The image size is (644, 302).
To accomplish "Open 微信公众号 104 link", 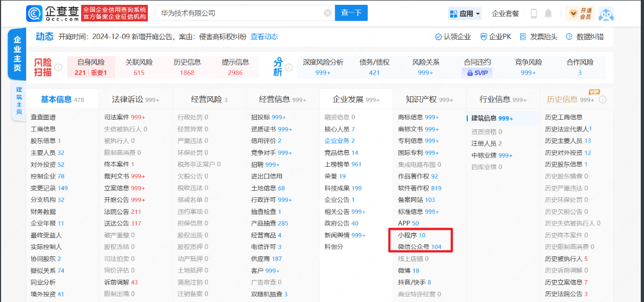I will click(x=420, y=247).
